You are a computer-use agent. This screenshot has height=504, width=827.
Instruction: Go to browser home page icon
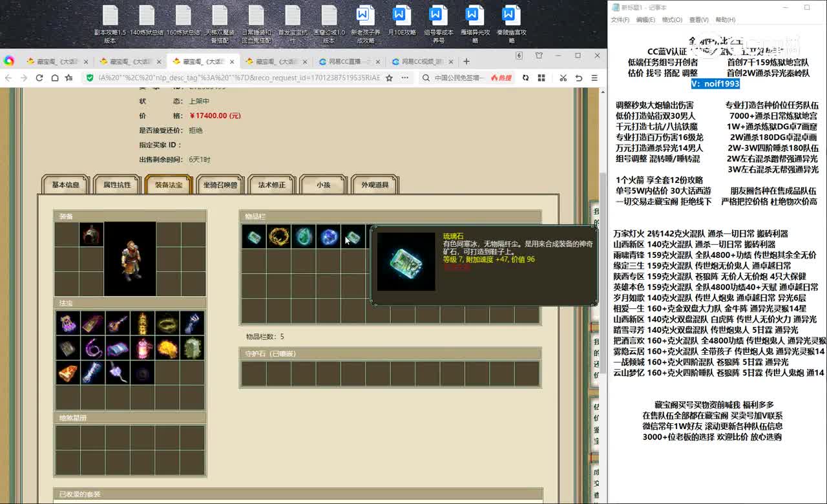(x=54, y=78)
